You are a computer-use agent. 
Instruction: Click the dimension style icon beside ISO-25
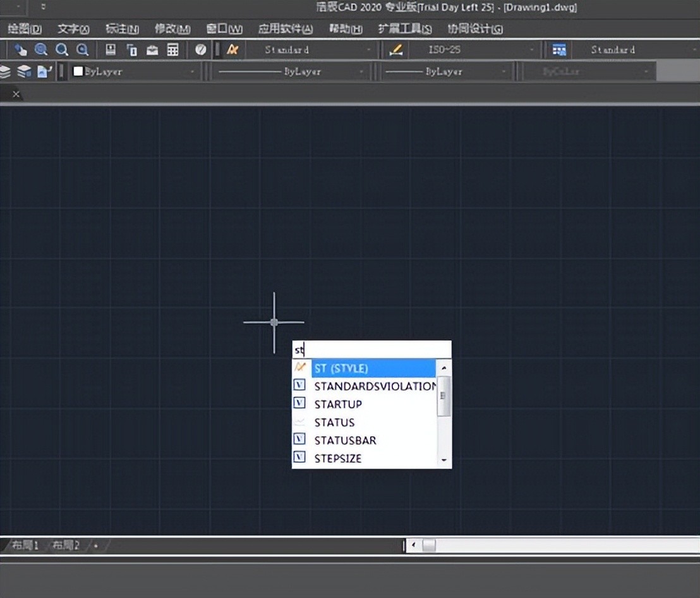[x=396, y=50]
